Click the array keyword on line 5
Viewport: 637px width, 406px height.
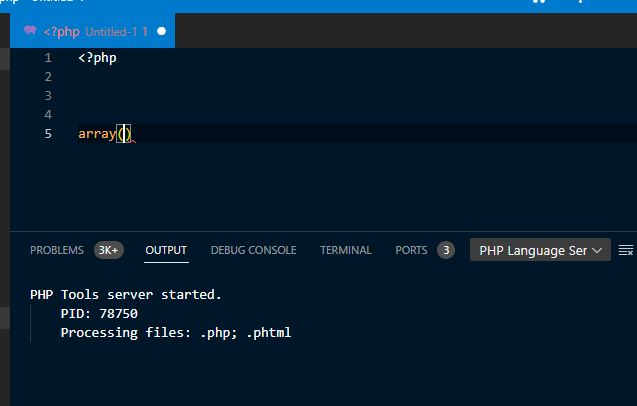[x=97, y=134]
